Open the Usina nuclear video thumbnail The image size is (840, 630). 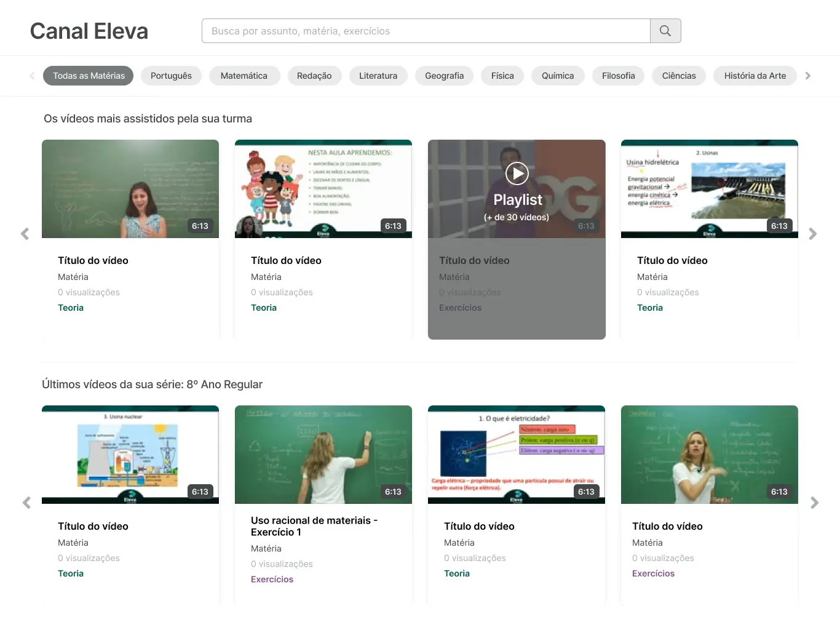pyautogui.click(x=130, y=455)
